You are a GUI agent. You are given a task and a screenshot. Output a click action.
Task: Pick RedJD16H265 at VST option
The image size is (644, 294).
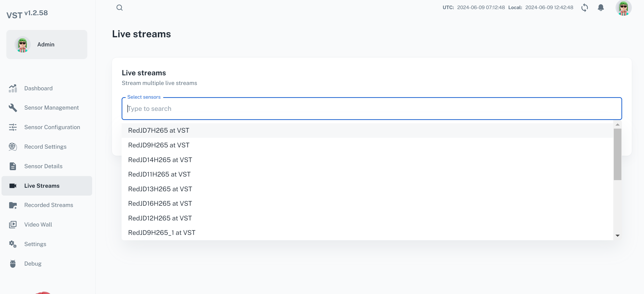[160, 203]
